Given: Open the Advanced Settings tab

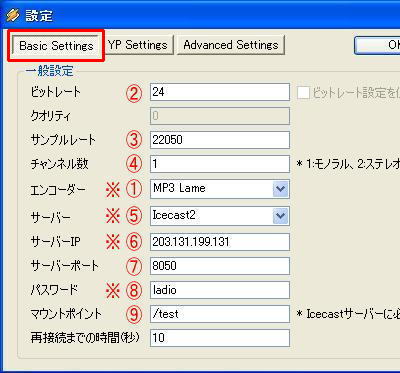Looking at the screenshot, I should [x=231, y=45].
